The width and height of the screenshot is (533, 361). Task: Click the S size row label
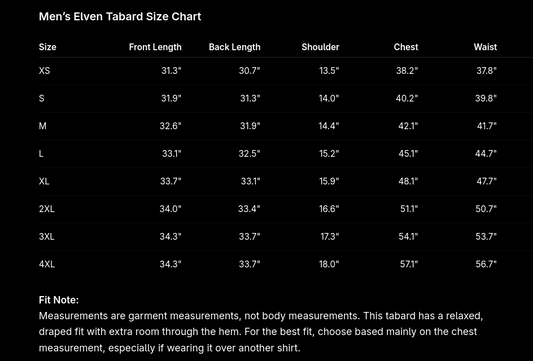[x=41, y=98]
